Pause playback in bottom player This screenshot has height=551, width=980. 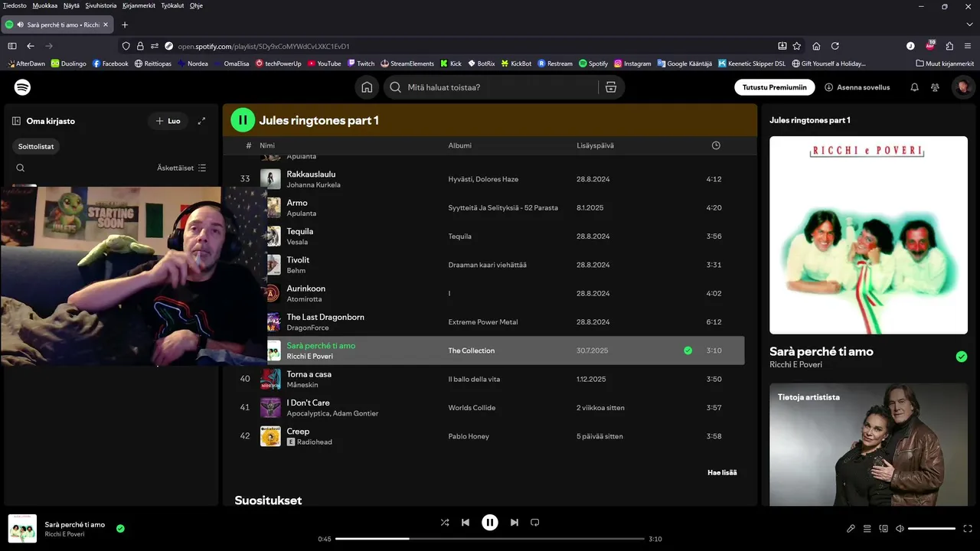click(x=490, y=523)
